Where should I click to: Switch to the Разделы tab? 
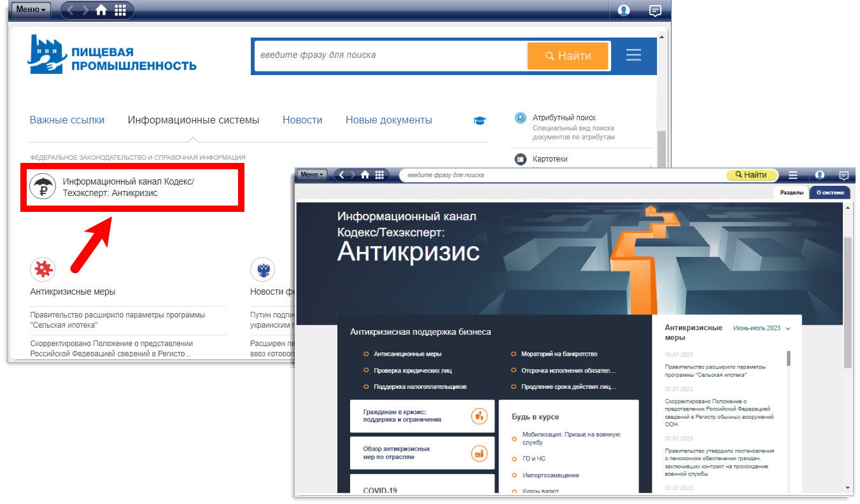coord(792,193)
